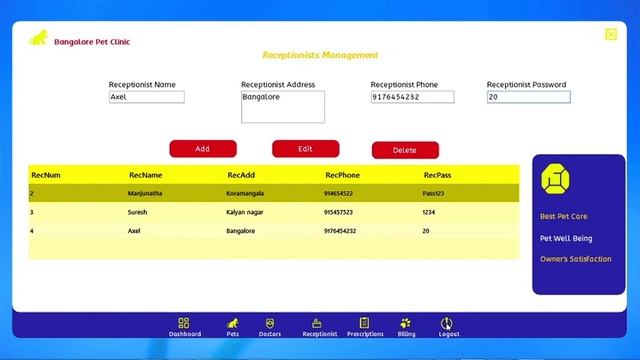Click the Receptionists Management heading
Image resolution: width=640 pixels, height=360 pixels.
point(320,55)
